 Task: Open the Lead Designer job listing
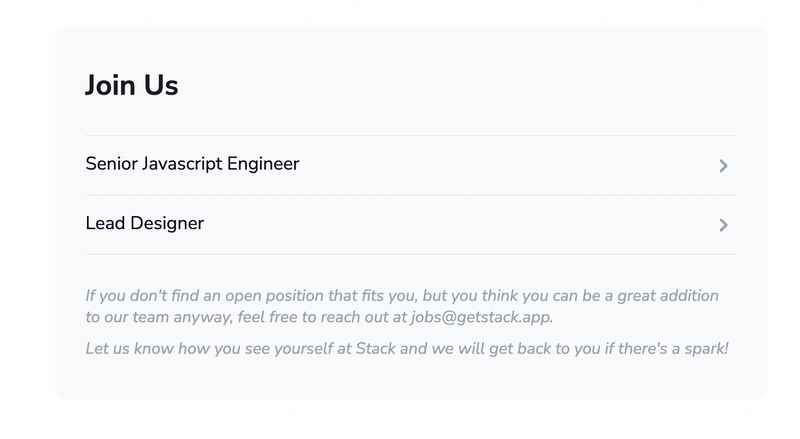pyautogui.click(x=145, y=224)
